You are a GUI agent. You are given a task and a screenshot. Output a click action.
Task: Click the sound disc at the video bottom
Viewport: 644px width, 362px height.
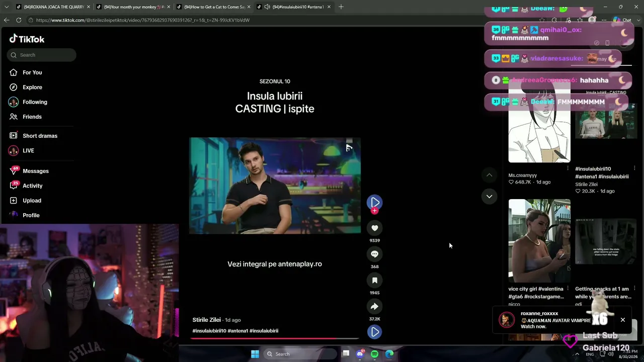pos(374,332)
